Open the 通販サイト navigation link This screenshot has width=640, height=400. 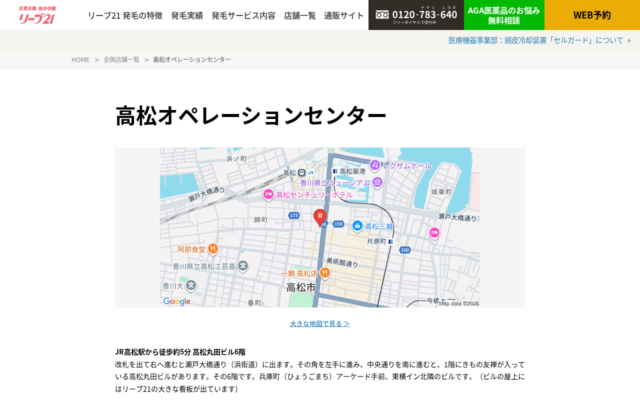[x=344, y=16]
